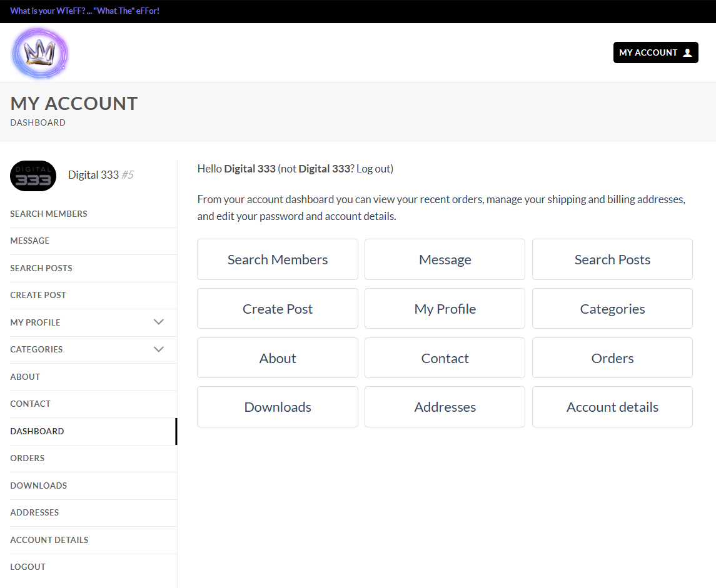Click the Account details tile
This screenshot has height=588, width=716.
tap(612, 407)
